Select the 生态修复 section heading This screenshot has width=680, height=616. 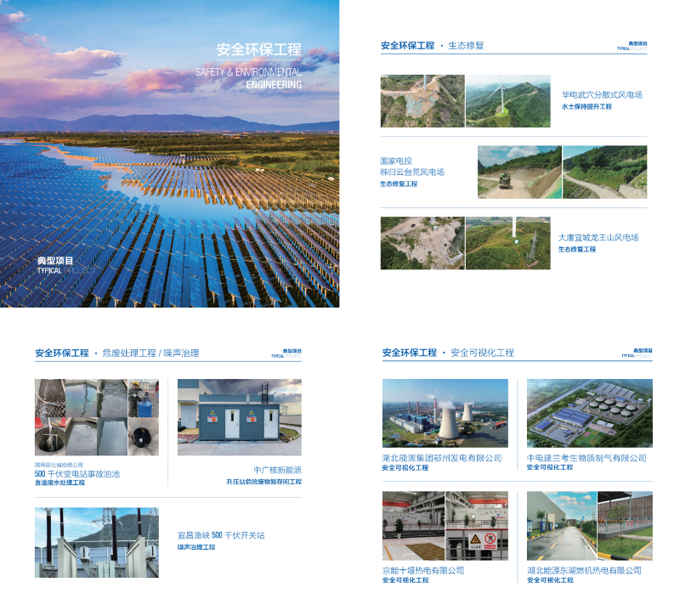[x=466, y=45]
